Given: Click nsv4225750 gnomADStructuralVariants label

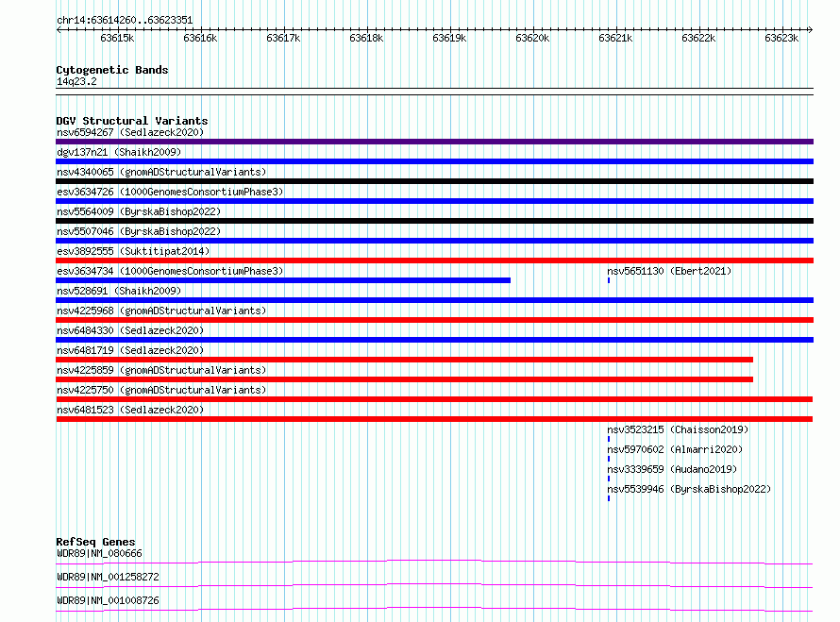Looking at the screenshot, I should (161, 390).
